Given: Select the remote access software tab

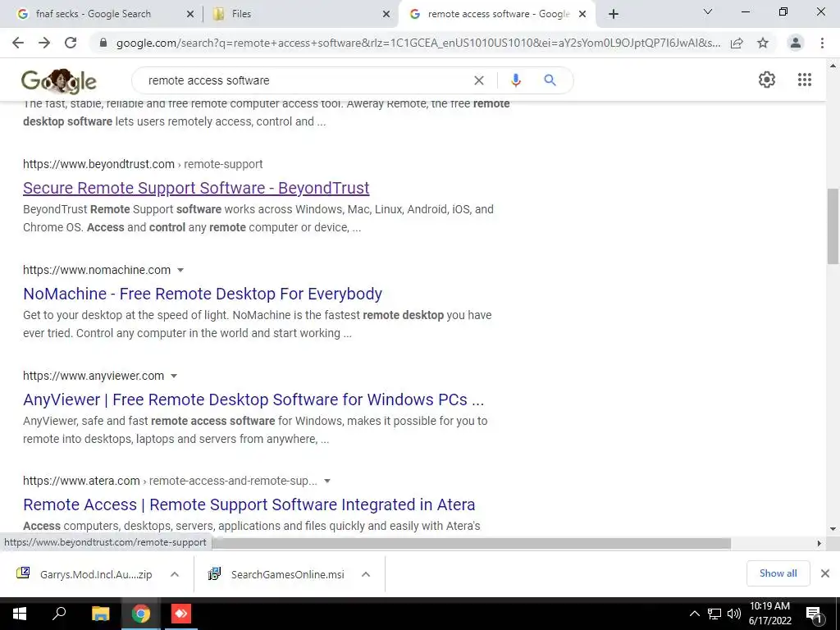Looking at the screenshot, I should pyautogui.click(x=498, y=14).
